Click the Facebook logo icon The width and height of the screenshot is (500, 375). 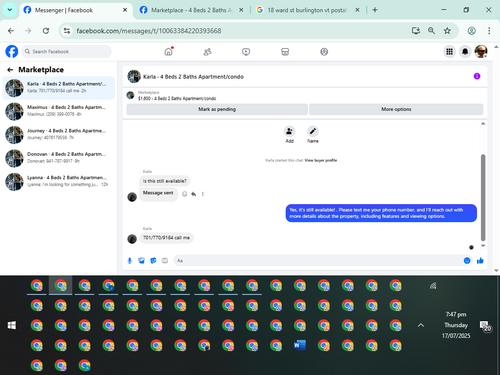[x=12, y=52]
